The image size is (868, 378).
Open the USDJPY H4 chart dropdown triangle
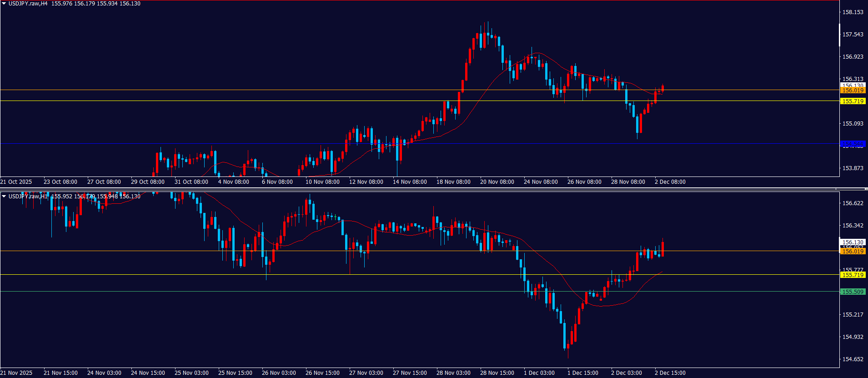pos(4,4)
